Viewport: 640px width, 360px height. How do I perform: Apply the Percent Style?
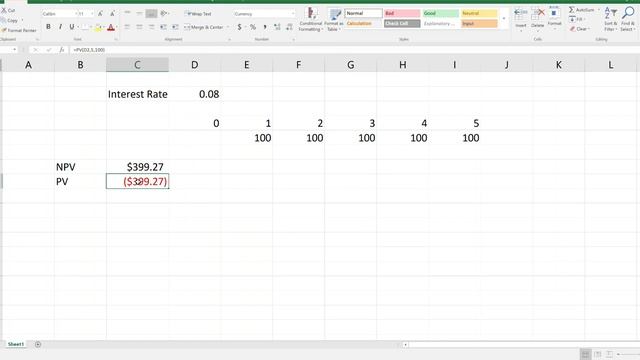coord(253,27)
